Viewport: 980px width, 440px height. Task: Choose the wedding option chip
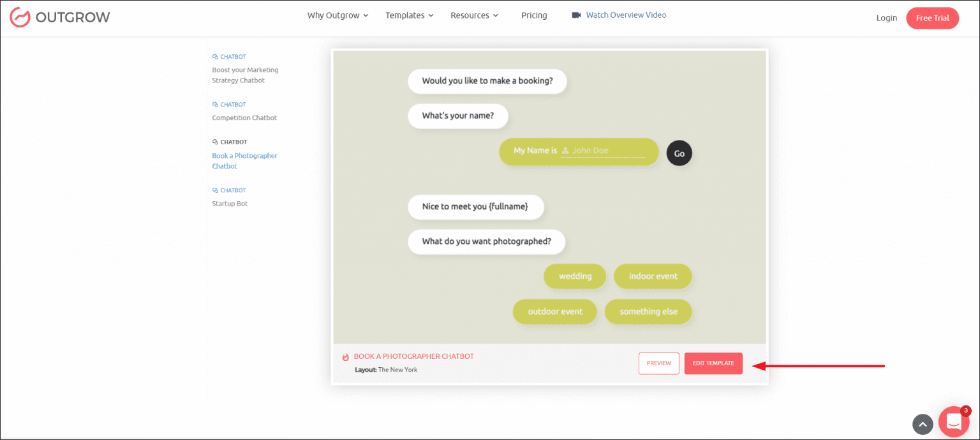click(575, 277)
